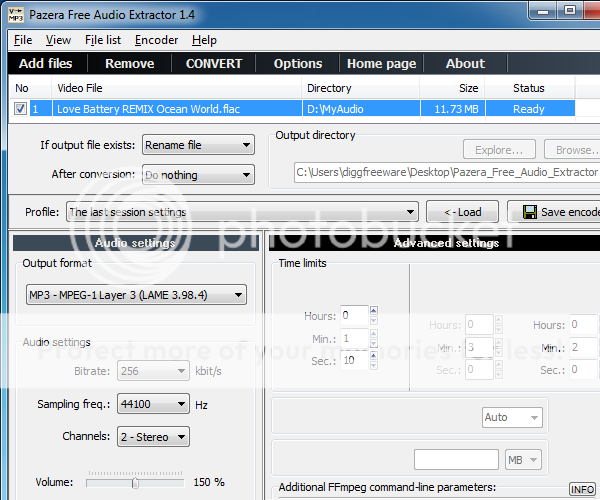
Task: Click the Min. field showing 1
Action: 354,338
